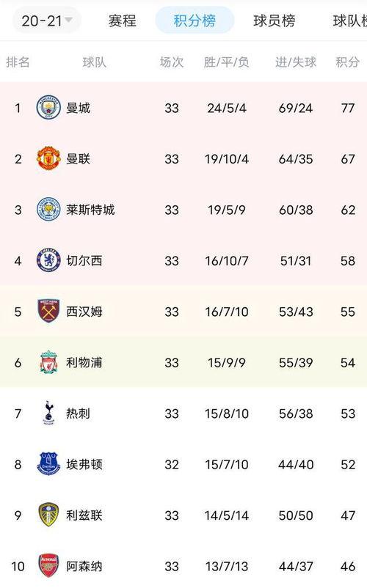
Task: Tap the Tottenham cockerel logo
Action: (48, 414)
